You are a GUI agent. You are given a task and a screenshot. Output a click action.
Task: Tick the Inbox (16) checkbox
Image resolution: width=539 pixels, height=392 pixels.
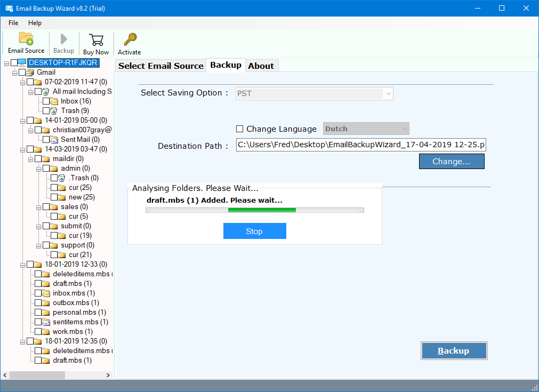pyautogui.click(x=46, y=101)
